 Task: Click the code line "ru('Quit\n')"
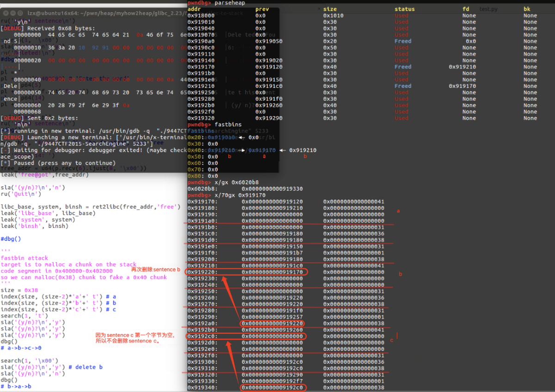point(20,194)
